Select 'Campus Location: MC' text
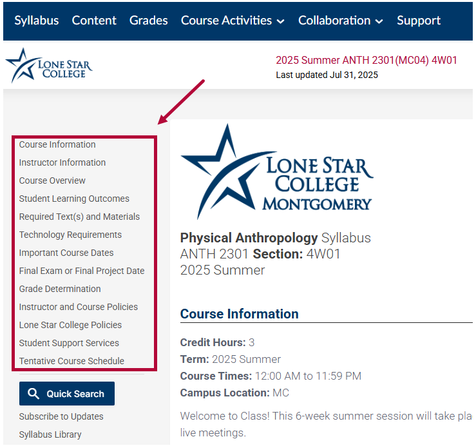The image size is (476, 448). [x=234, y=393]
